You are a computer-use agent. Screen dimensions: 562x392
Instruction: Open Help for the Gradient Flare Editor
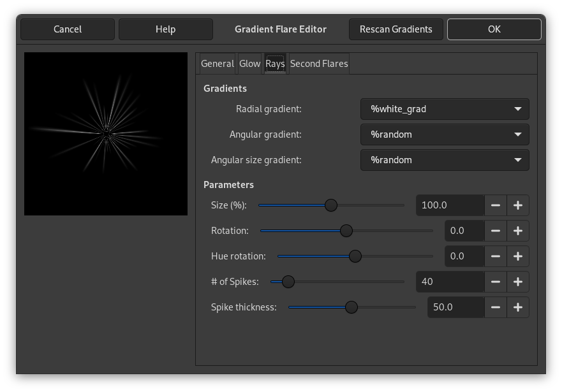165,29
